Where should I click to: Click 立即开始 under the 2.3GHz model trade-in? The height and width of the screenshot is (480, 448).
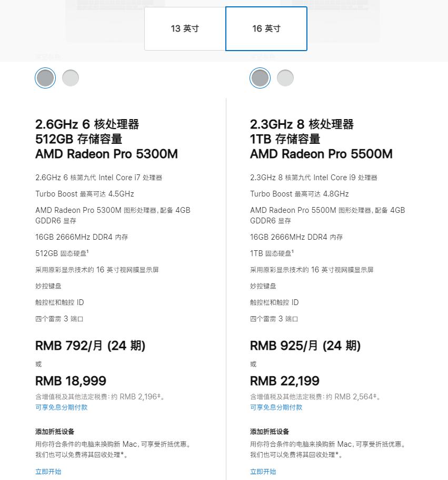pos(263,472)
